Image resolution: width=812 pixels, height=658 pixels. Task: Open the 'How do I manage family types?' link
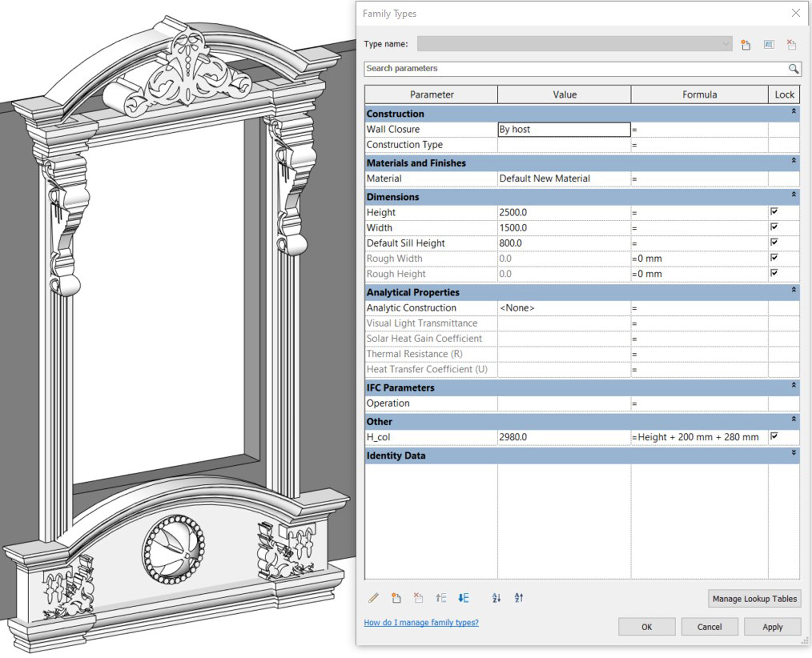(421, 622)
